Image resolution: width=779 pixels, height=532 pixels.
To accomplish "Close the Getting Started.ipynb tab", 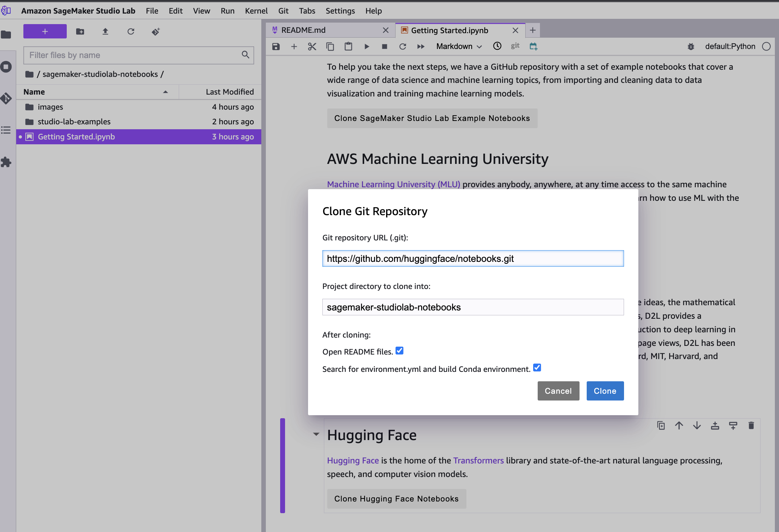I will click(515, 31).
